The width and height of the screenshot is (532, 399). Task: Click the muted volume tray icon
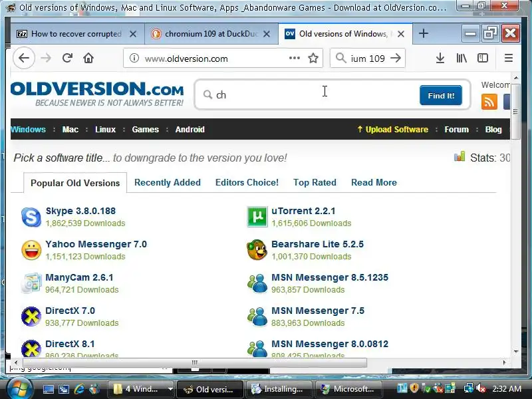coord(481,388)
